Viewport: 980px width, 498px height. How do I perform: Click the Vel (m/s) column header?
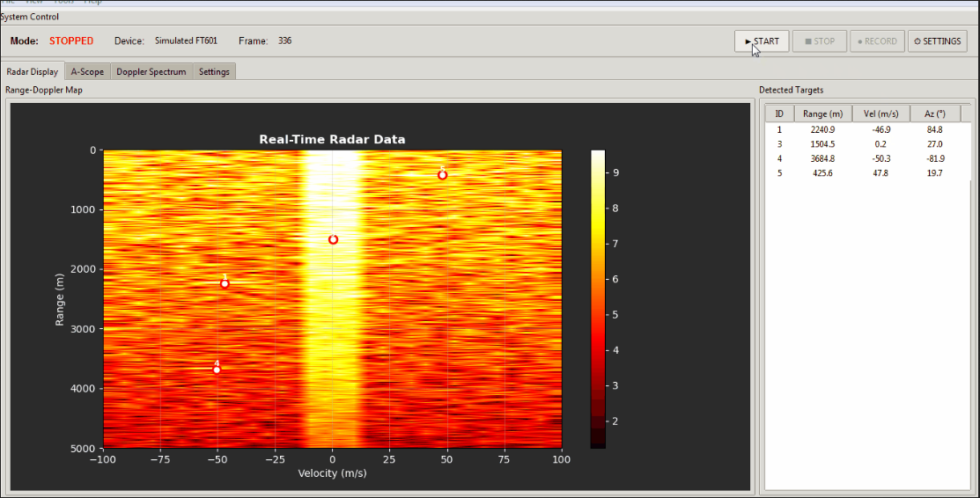pos(881,114)
